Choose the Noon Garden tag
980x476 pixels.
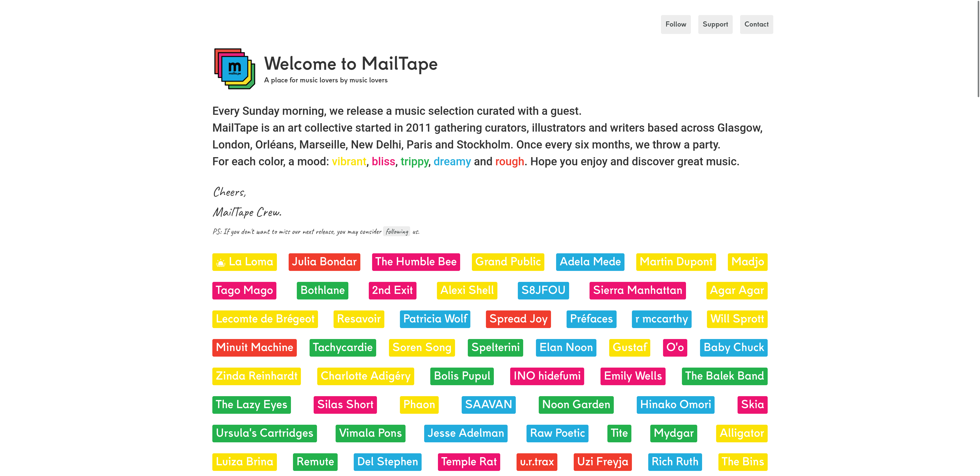(576, 405)
